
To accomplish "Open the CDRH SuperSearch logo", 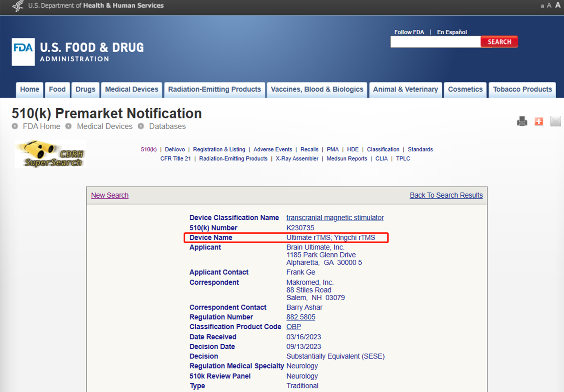I will 51,154.
